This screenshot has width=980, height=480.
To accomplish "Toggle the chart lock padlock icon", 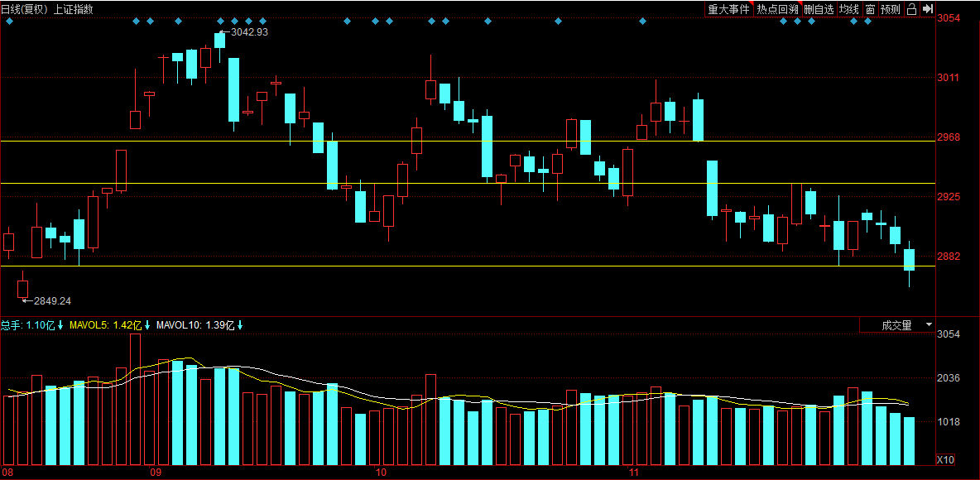I will [x=912, y=9].
